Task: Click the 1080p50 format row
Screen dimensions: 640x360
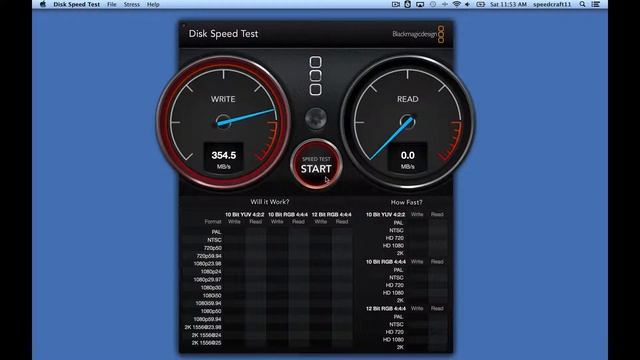Action: [211, 311]
